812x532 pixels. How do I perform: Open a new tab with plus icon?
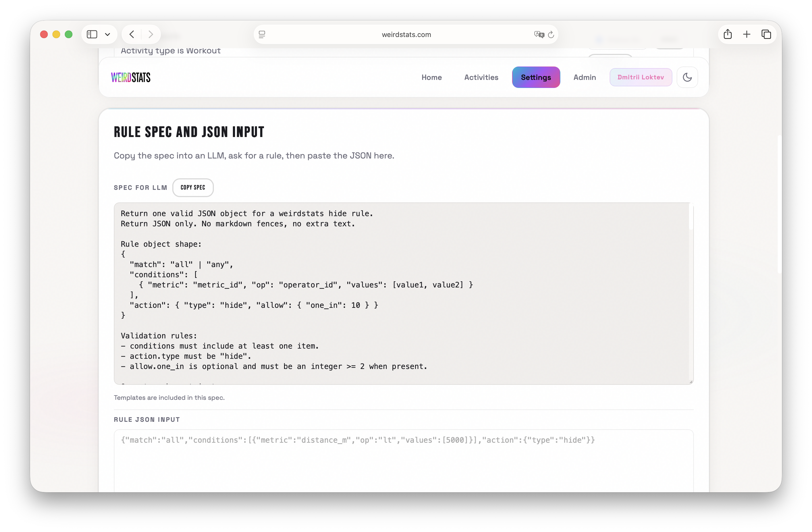[x=747, y=35]
